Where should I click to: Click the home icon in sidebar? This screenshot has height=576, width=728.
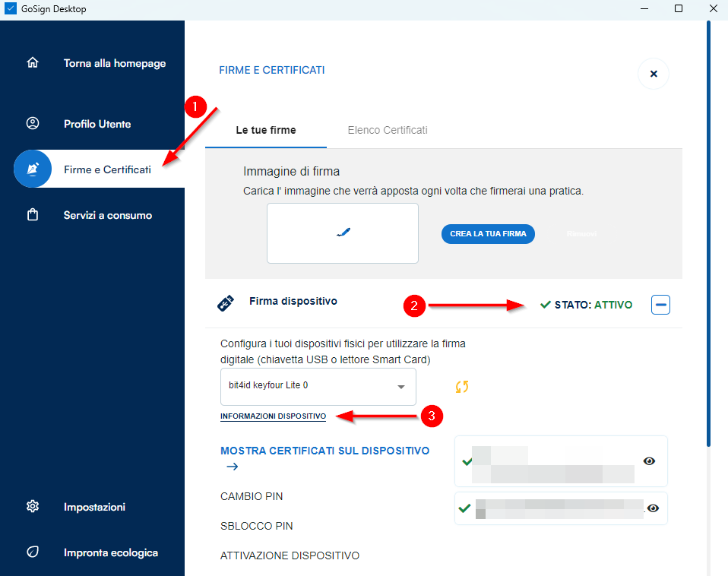click(32, 63)
